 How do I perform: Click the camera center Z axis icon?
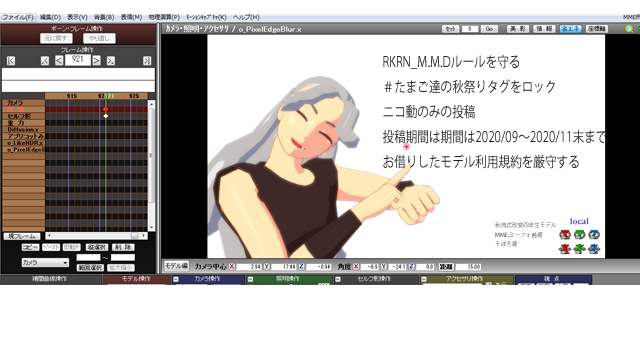tap(301, 267)
